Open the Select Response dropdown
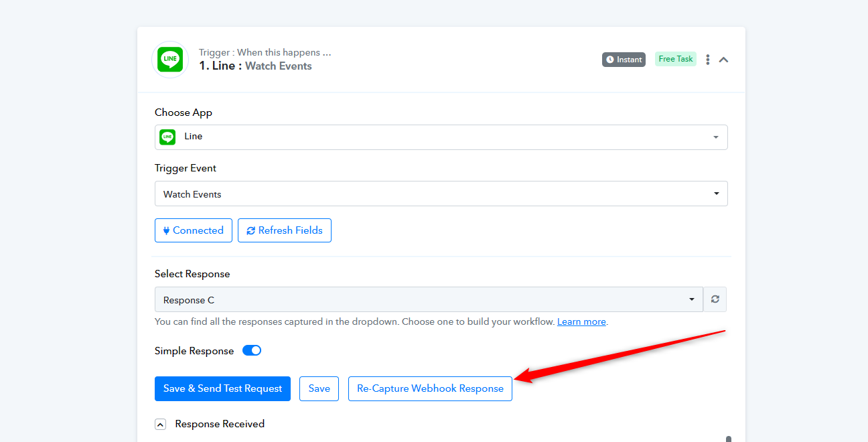The height and width of the screenshot is (442, 868). tap(429, 299)
